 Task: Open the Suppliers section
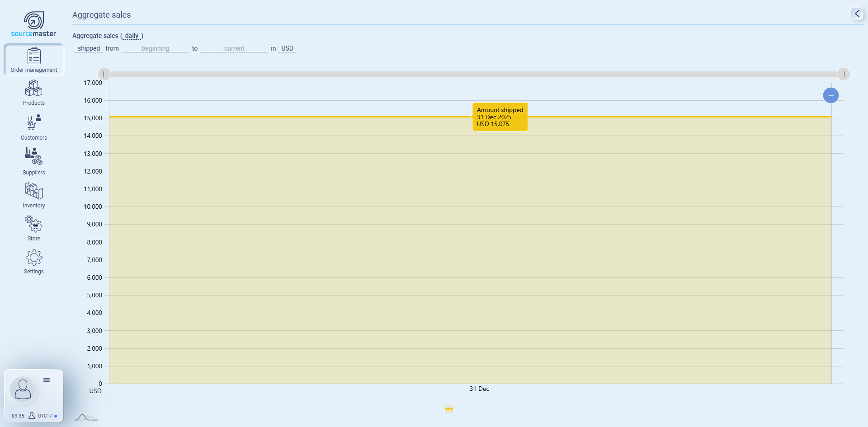[34, 161]
